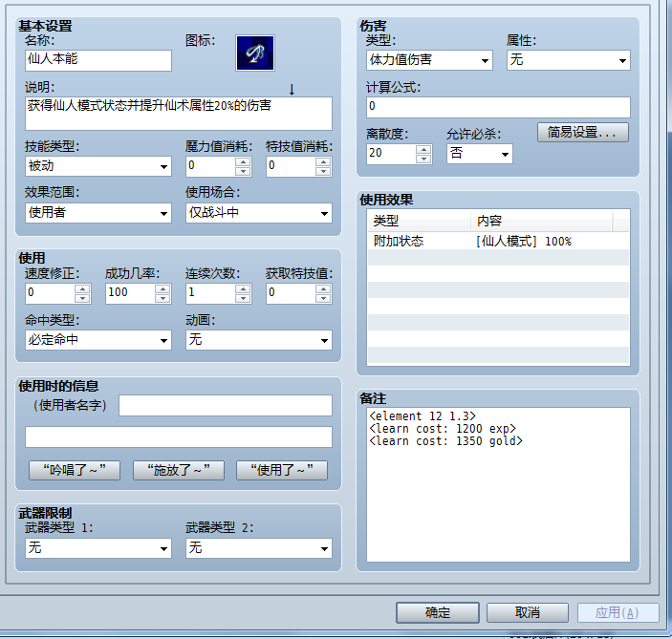Click the 计算公式 formula input field
The image size is (672, 639).
pos(498,107)
